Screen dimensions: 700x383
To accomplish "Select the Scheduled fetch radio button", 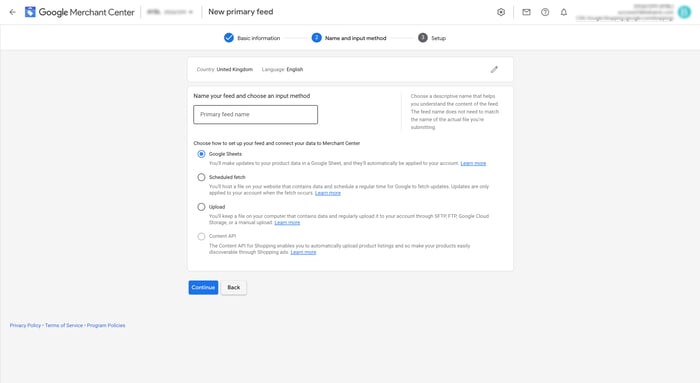I will (x=201, y=177).
